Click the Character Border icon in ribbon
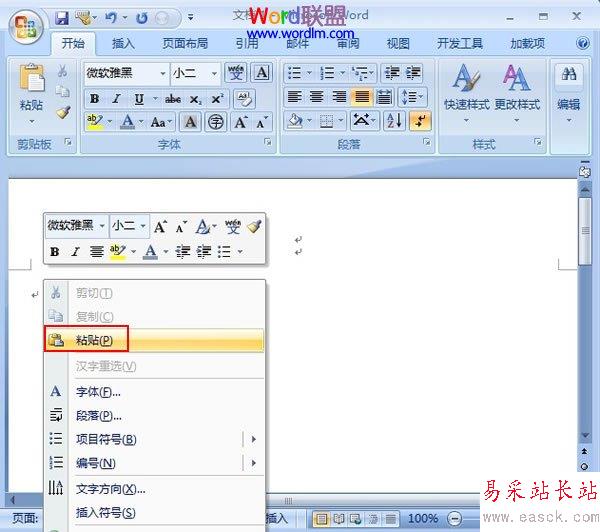 click(x=262, y=72)
